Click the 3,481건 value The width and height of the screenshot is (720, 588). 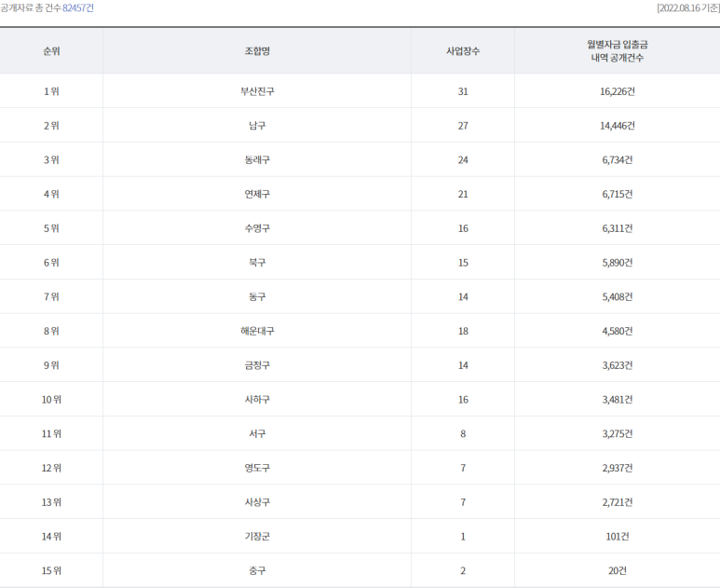pyautogui.click(x=618, y=399)
